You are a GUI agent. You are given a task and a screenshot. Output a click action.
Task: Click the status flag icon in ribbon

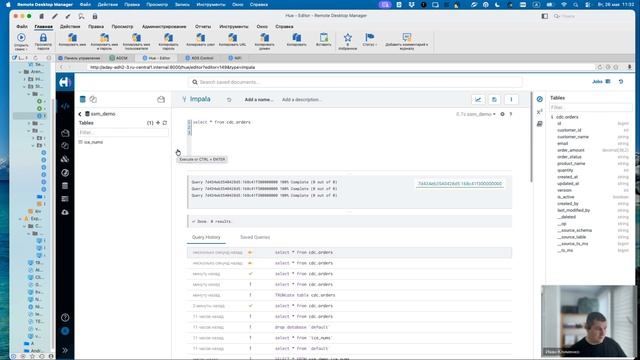point(370,37)
